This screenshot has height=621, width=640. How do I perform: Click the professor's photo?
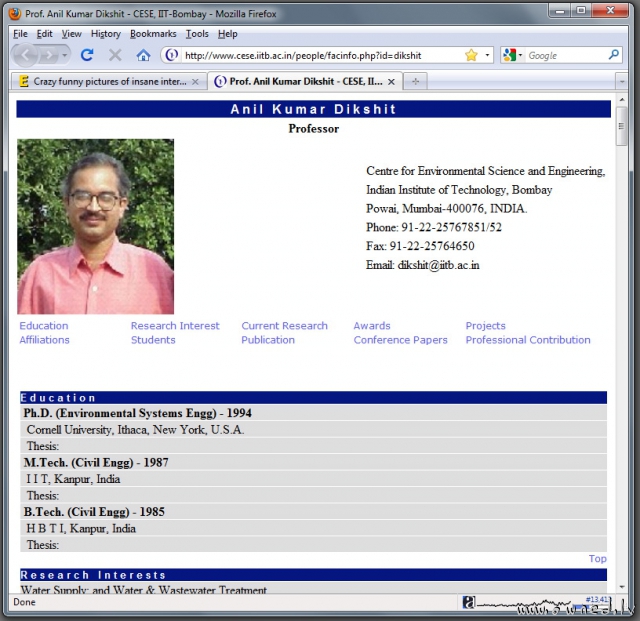(x=96, y=226)
